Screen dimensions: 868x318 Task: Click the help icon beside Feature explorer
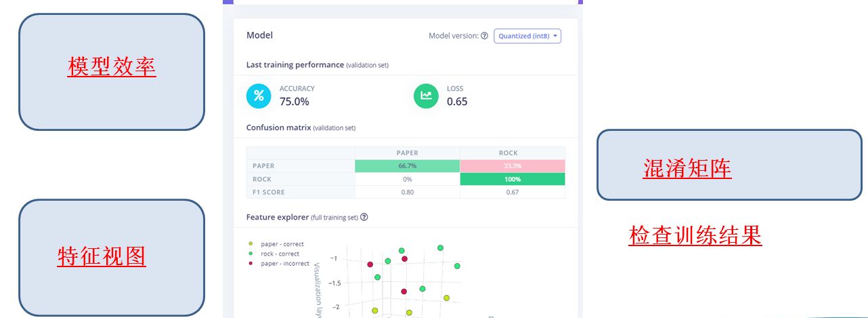click(364, 217)
